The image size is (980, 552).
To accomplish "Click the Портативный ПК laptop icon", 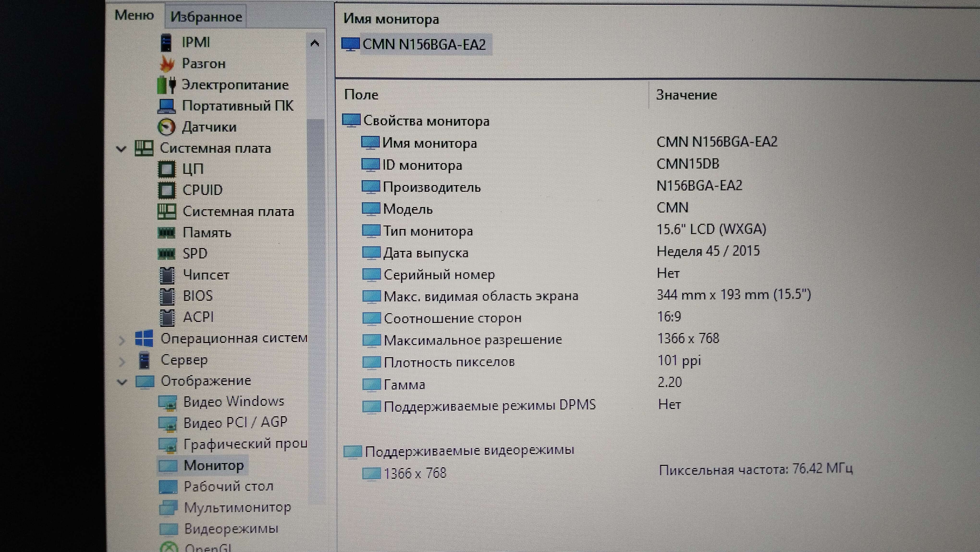I will (x=166, y=106).
